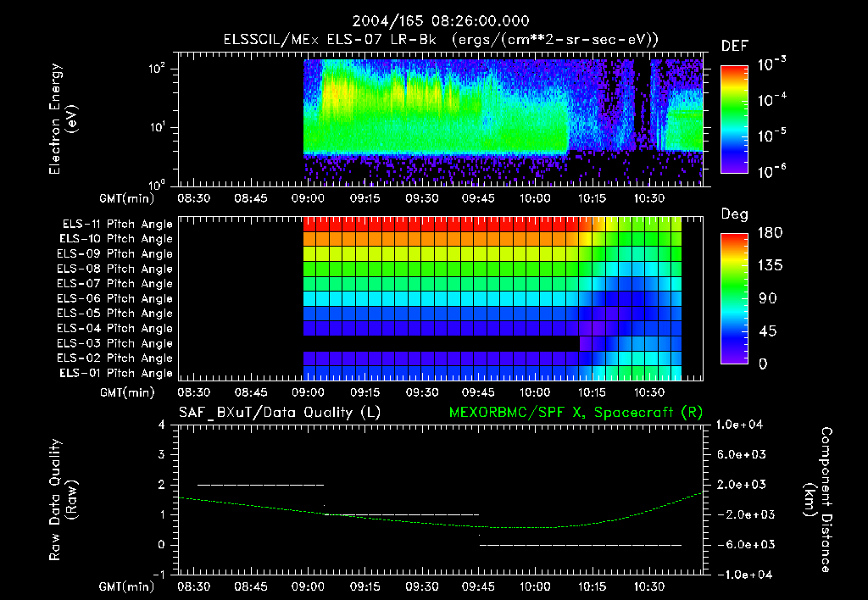
Task: Click the GMT(min) label under pitch angle panel
Action: (127, 392)
